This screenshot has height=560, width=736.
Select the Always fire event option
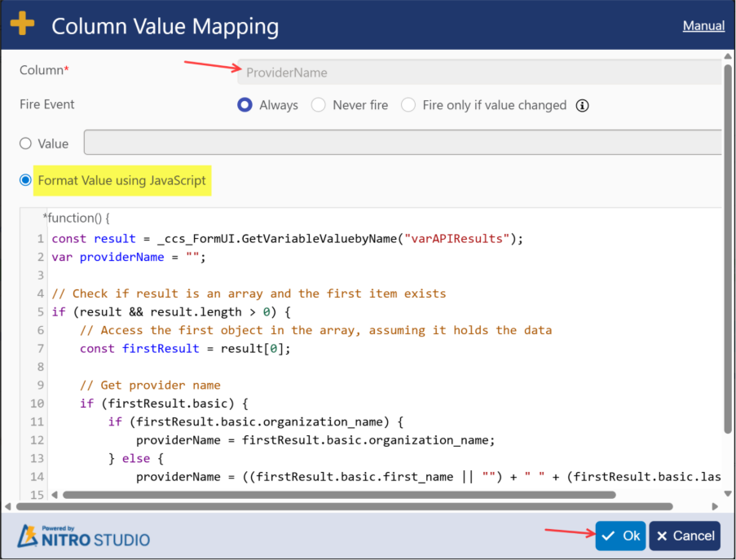[x=245, y=105]
